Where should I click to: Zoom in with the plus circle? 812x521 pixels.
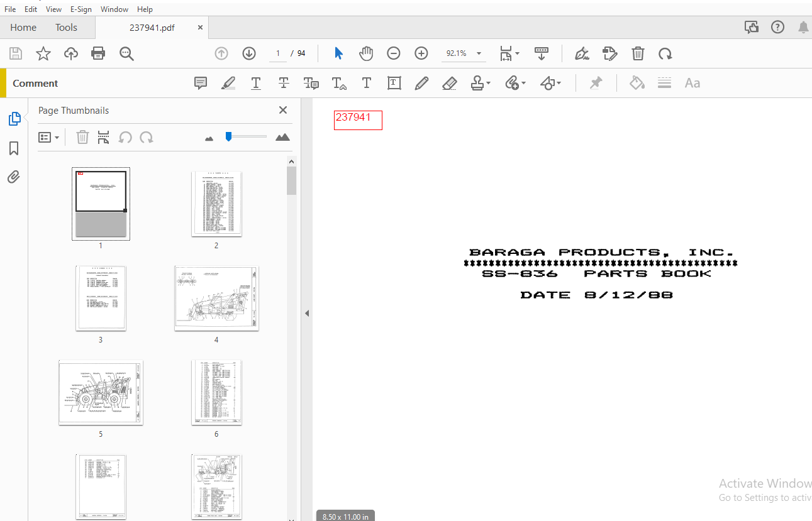coord(421,53)
